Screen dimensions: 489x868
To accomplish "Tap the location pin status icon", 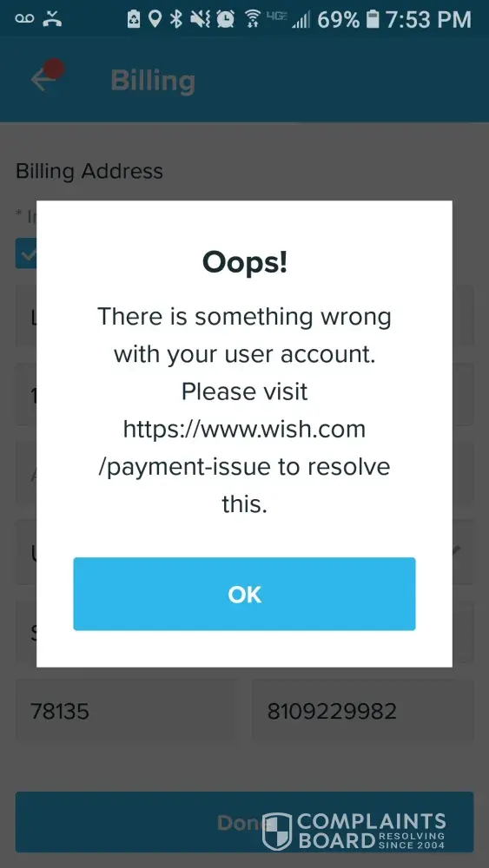I will pos(155,19).
